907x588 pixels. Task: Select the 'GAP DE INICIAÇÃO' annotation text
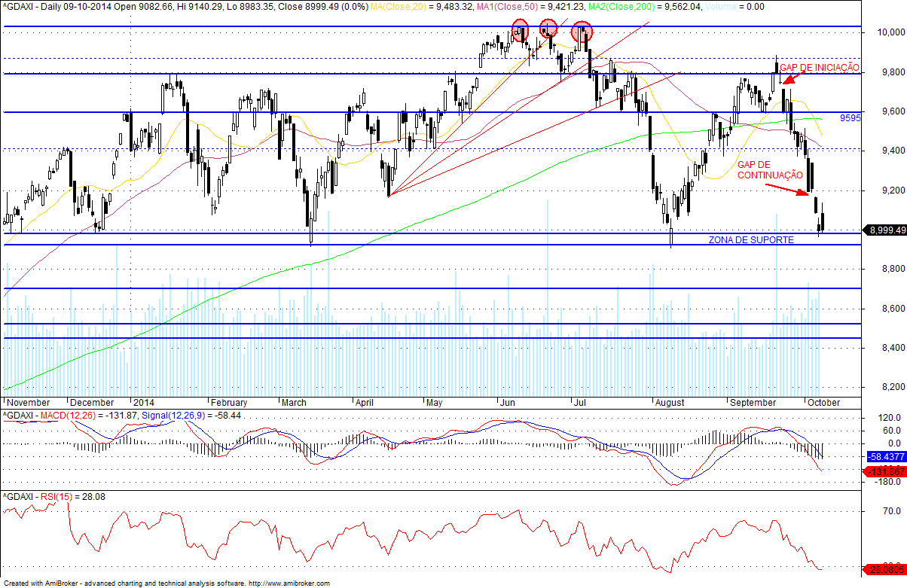820,67
